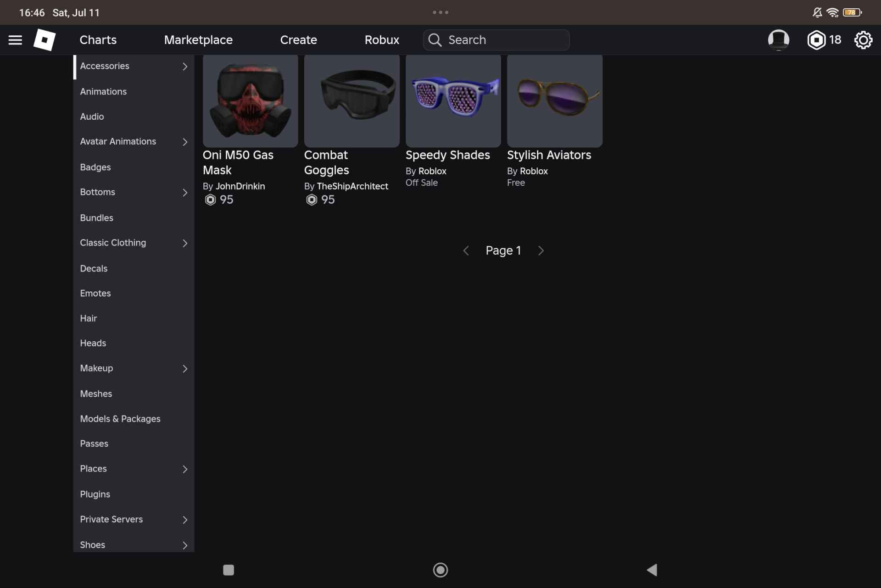Screen dimensions: 881x588
Task: Tap the Android recent apps square button
Action: pos(229,570)
